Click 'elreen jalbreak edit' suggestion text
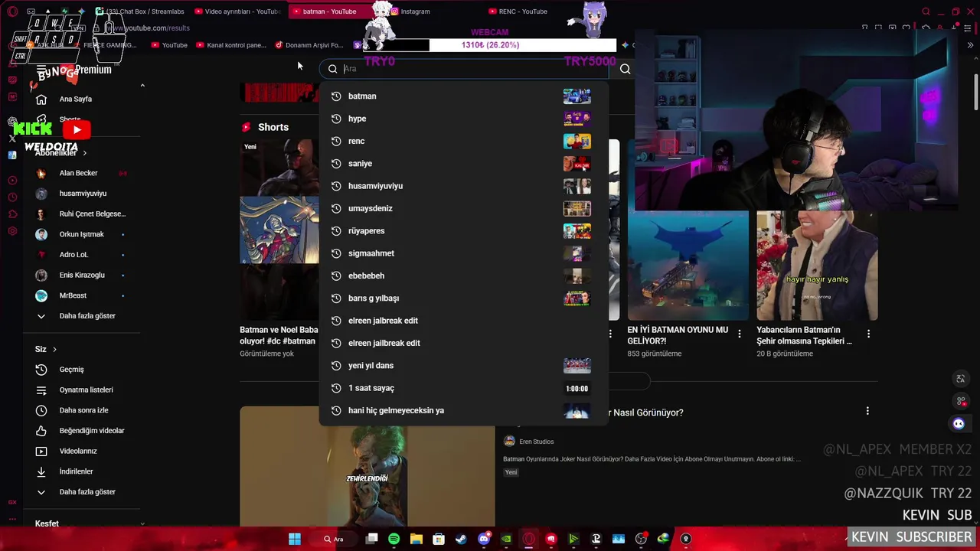 (383, 321)
